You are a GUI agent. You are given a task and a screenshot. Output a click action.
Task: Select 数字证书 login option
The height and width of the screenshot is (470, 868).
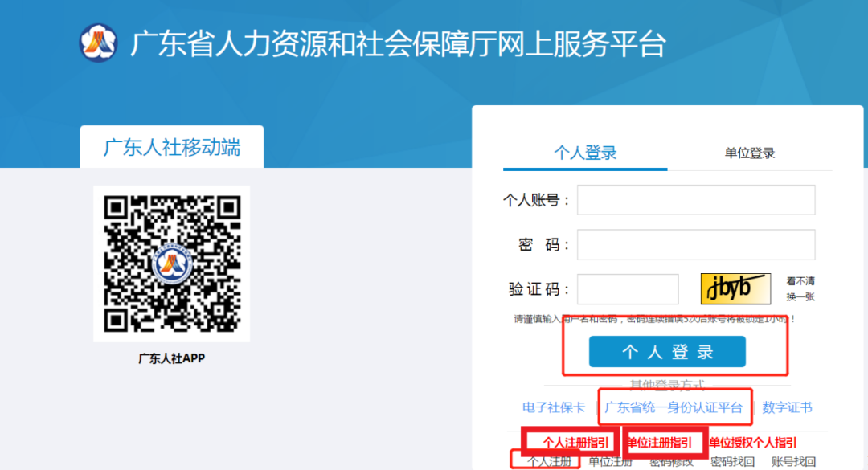click(787, 407)
